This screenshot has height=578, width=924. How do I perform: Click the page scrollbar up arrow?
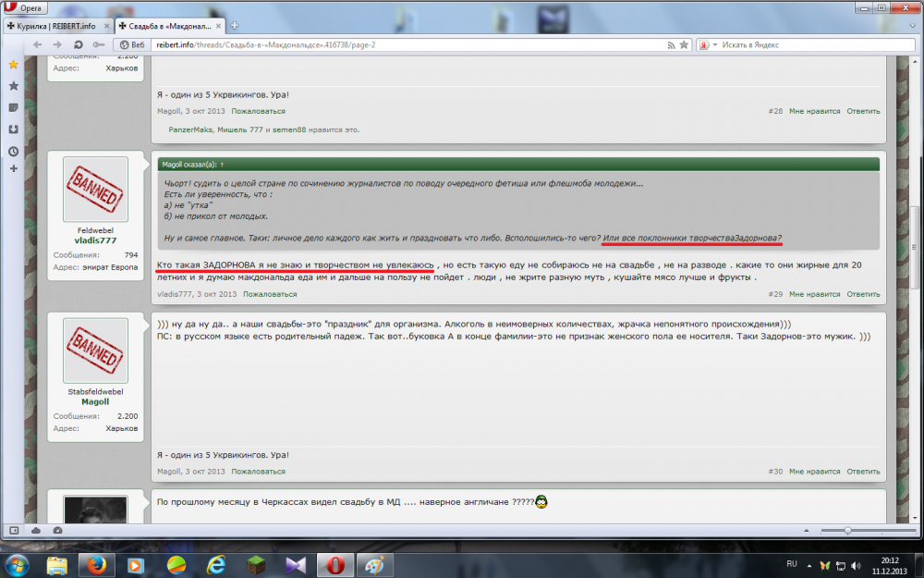915,61
